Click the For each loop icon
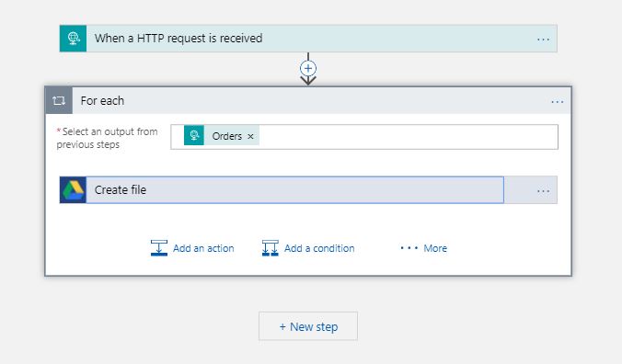The height and width of the screenshot is (364, 622). tap(59, 100)
